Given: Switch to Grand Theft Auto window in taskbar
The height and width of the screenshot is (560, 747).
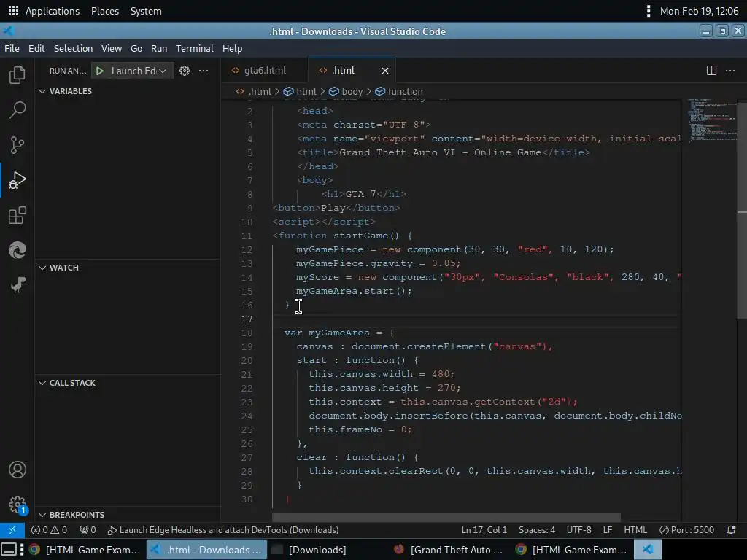Looking at the screenshot, I should click(449, 550).
